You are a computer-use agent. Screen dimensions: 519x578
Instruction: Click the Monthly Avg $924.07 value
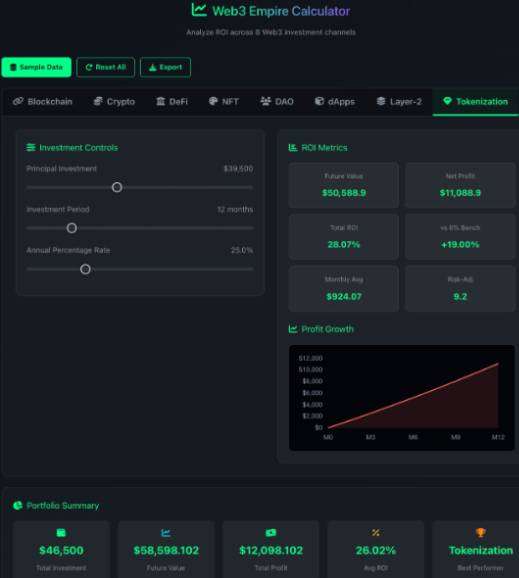344,296
